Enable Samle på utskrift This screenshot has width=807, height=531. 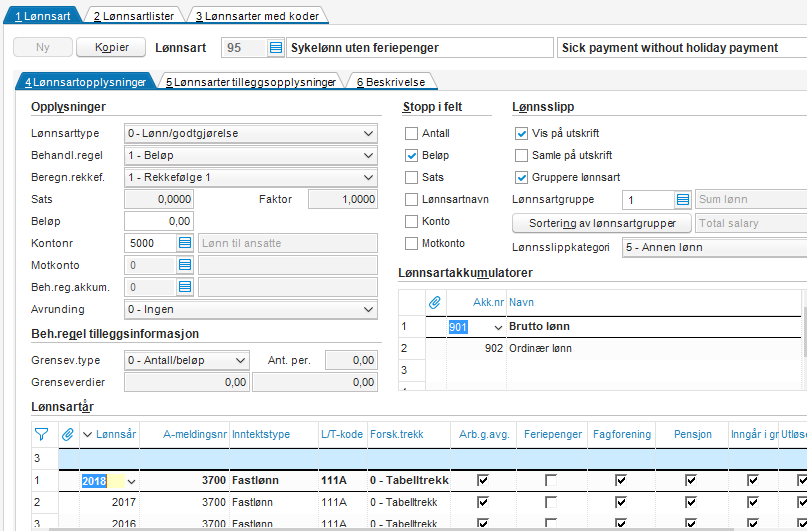(521, 155)
